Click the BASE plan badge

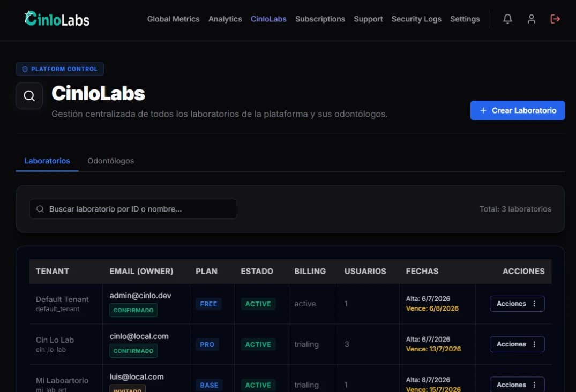209,385
